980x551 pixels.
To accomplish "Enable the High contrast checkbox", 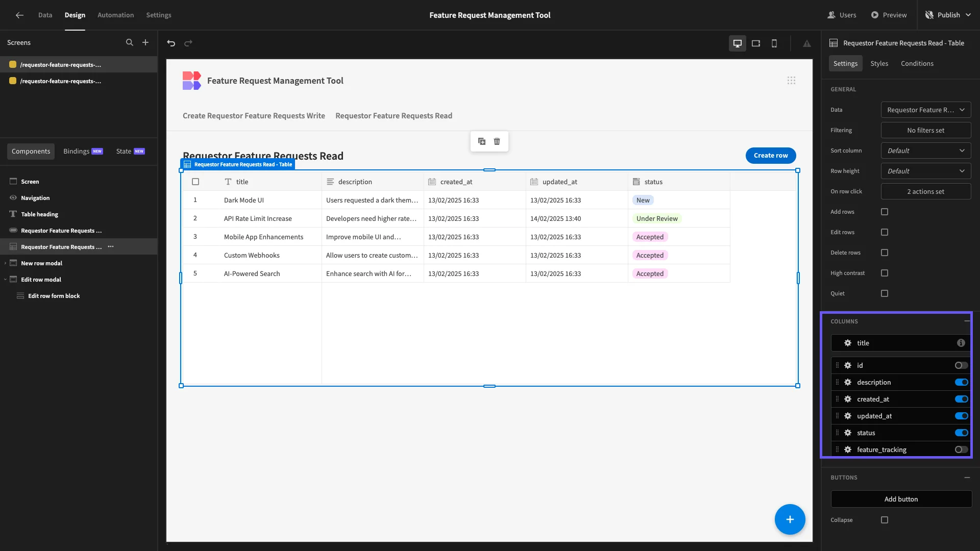I will coord(885,273).
